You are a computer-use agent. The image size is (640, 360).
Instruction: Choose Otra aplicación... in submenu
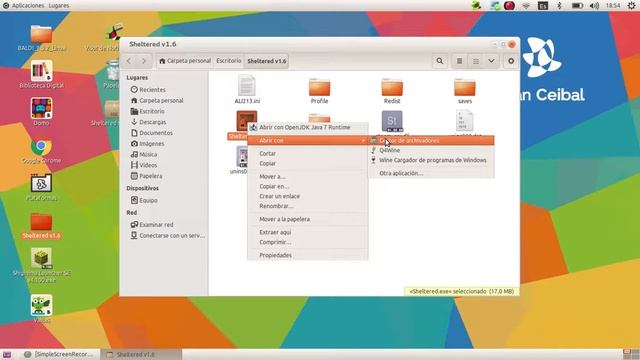(x=431, y=173)
